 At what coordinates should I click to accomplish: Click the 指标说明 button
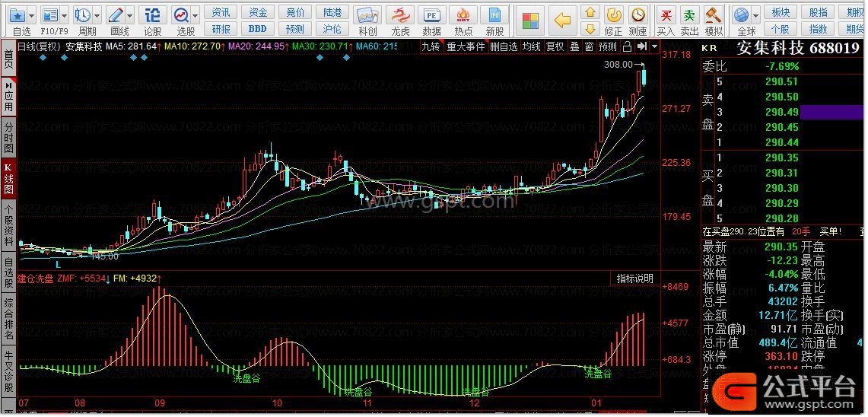coord(634,279)
